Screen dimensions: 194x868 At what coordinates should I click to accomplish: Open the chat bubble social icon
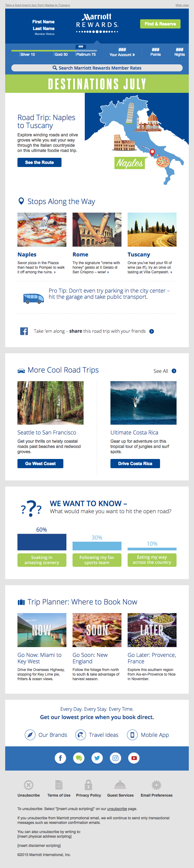(79, 758)
